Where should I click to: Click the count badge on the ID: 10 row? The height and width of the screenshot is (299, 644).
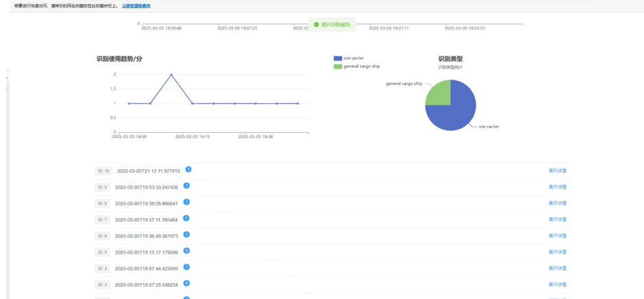coord(188,170)
